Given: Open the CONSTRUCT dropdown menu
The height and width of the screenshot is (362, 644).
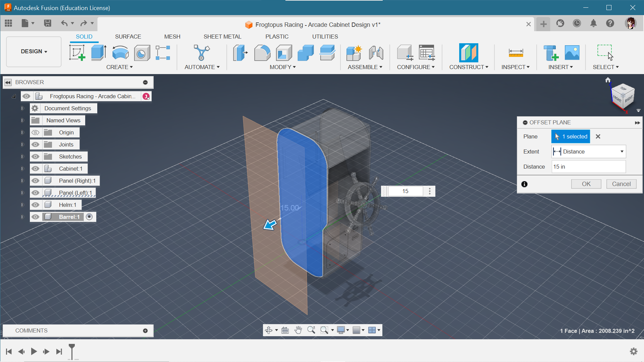Looking at the screenshot, I should point(469,67).
